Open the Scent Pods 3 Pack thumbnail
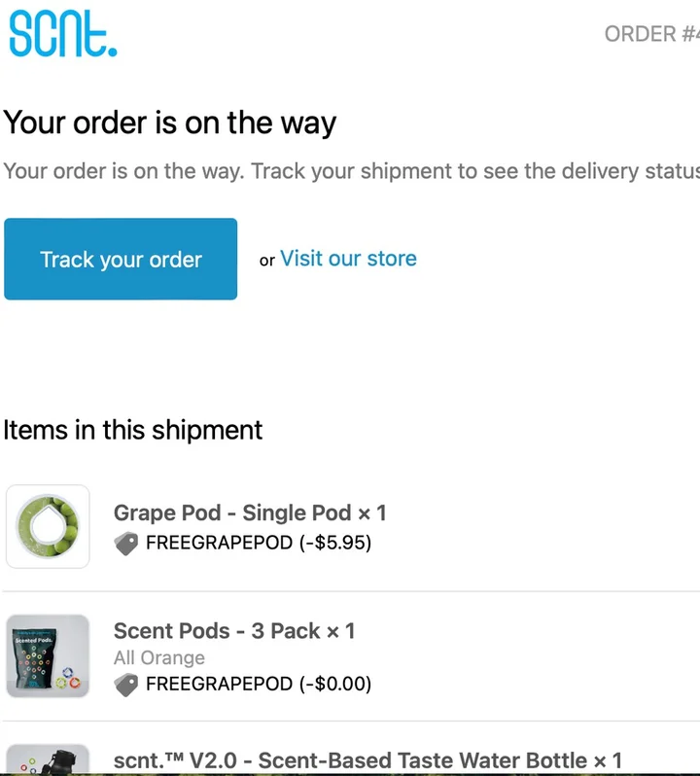700x776 pixels. [x=48, y=655]
